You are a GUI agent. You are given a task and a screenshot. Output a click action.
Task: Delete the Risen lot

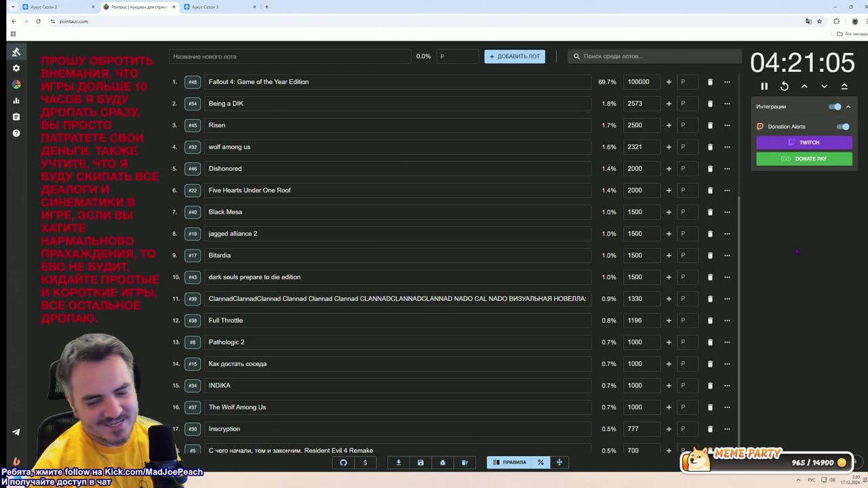tap(710, 125)
